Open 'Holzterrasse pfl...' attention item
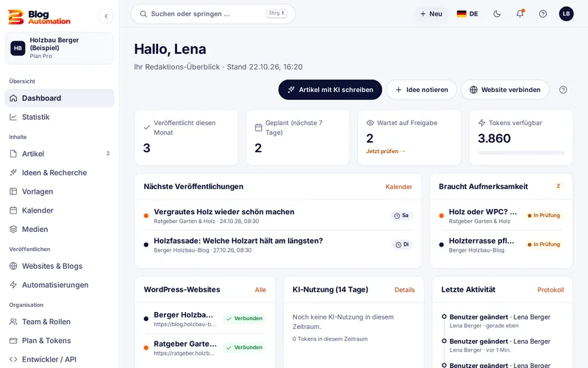588x368 pixels. click(481, 241)
